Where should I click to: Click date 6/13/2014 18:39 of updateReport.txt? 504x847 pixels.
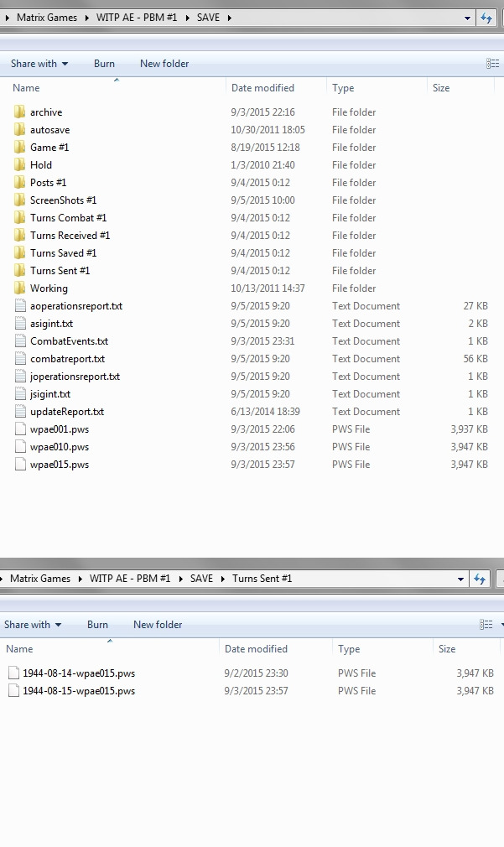pos(265,412)
